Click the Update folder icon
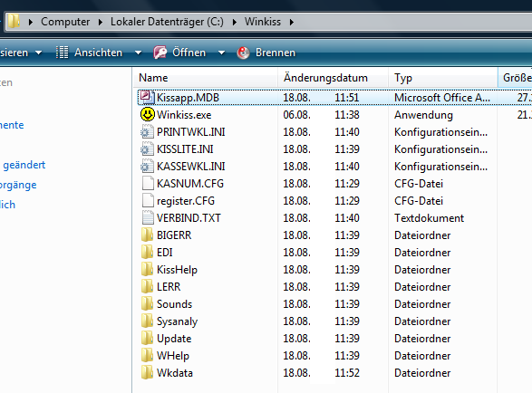 point(147,339)
